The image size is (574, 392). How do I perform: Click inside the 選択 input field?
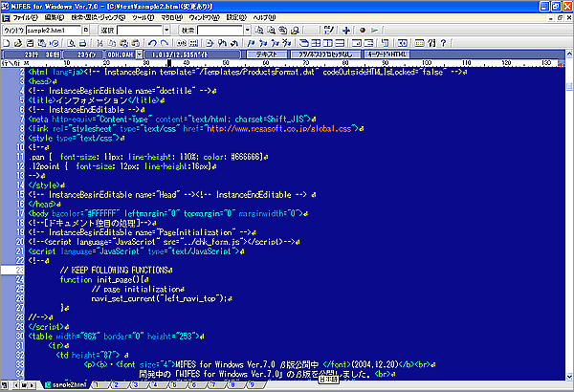point(140,31)
